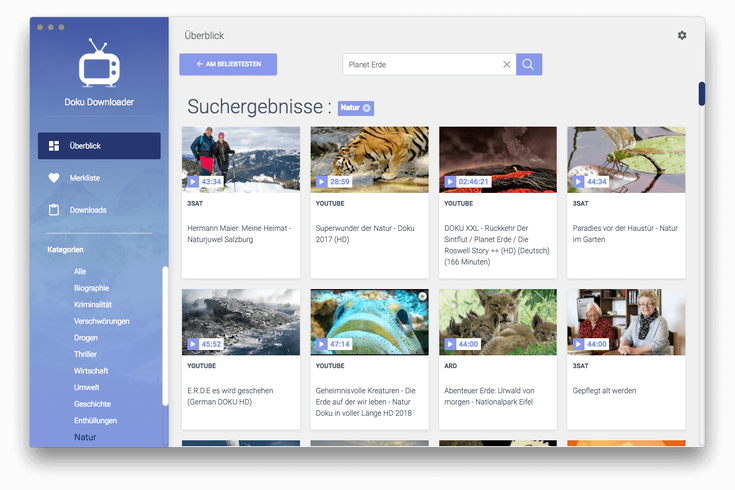Open the DOKU XXL - Rückkehr Der Sintflut title
This screenshot has height=490, width=735.
[497, 245]
